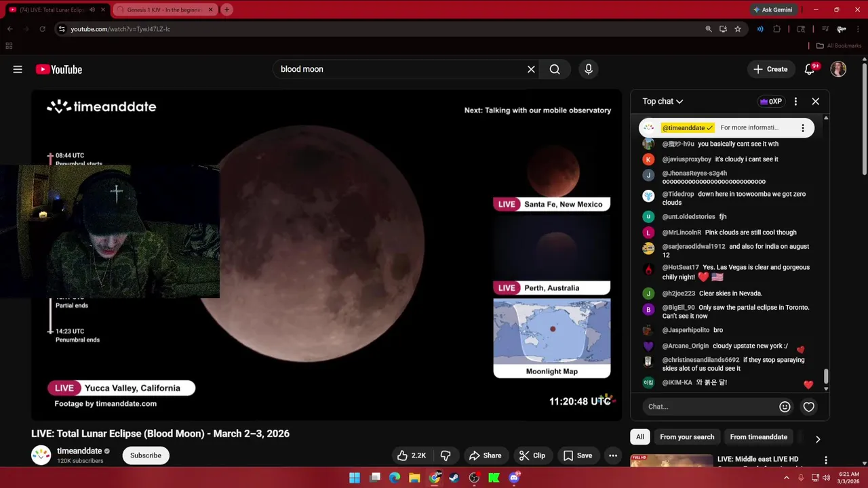Click the pinned @timeanddate message badge
868x488 pixels.
tap(688, 127)
